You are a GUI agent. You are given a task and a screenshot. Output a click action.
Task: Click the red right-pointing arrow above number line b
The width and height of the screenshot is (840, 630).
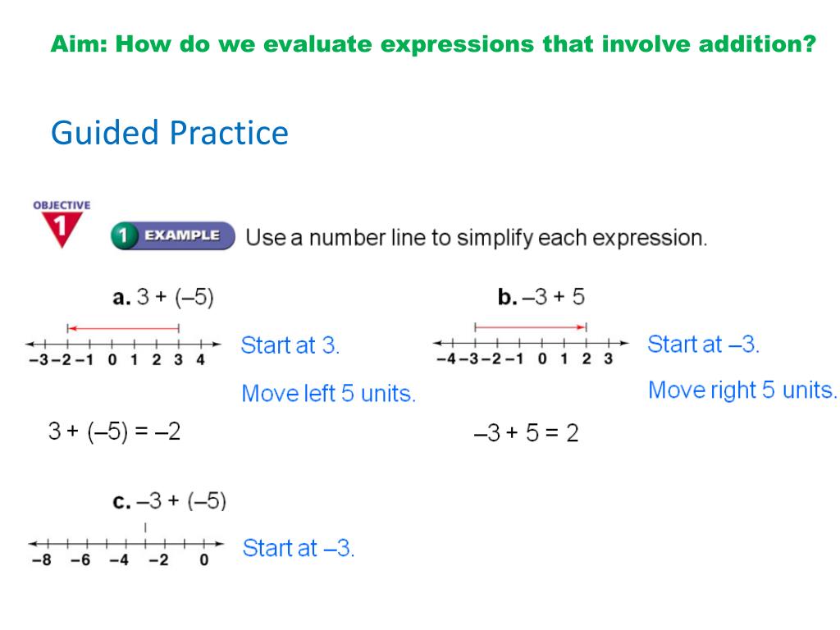[x=531, y=326]
